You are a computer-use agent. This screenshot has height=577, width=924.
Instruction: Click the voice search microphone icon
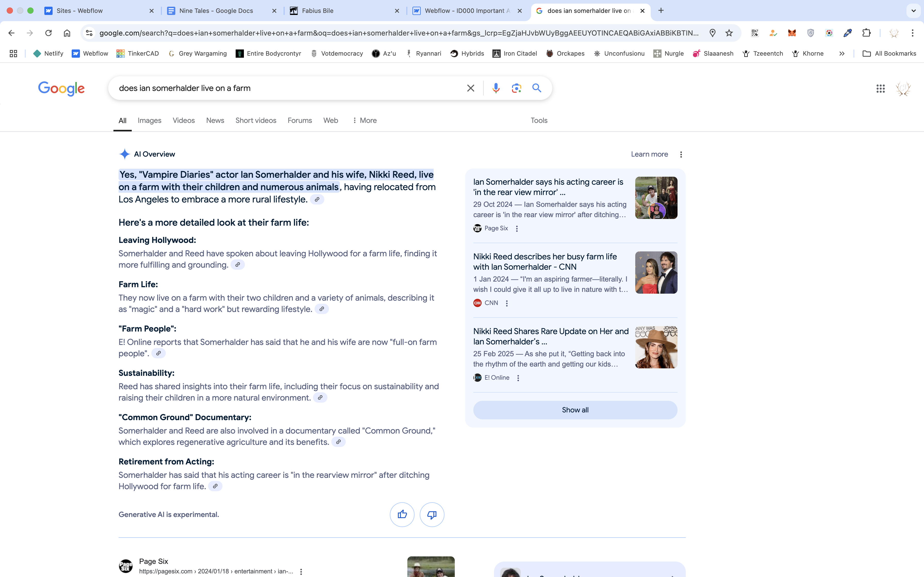tap(496, 88)
